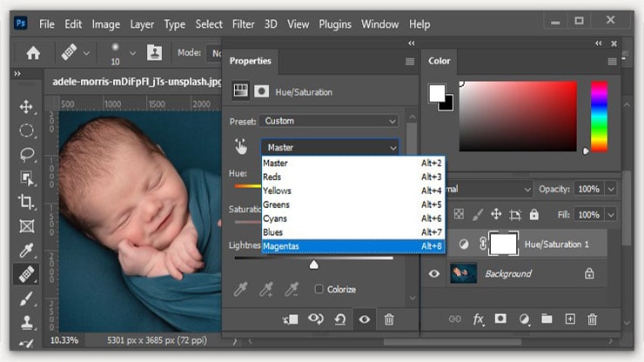The width and height of the screenshot is (644, 362).
Task: Click the subtract from sample eyedropper
Action: click(292, 289)
